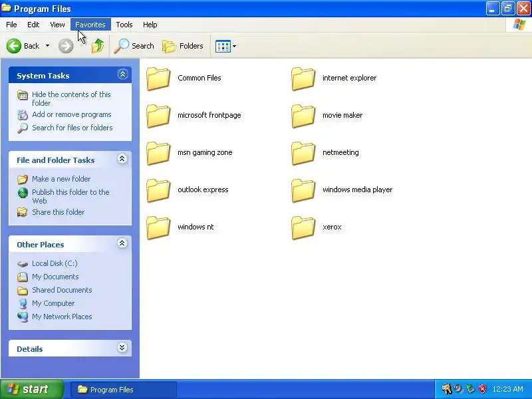532x399 pixels.
Task: Click the folder icon in the title bar
Action: (x=6, y=8)
